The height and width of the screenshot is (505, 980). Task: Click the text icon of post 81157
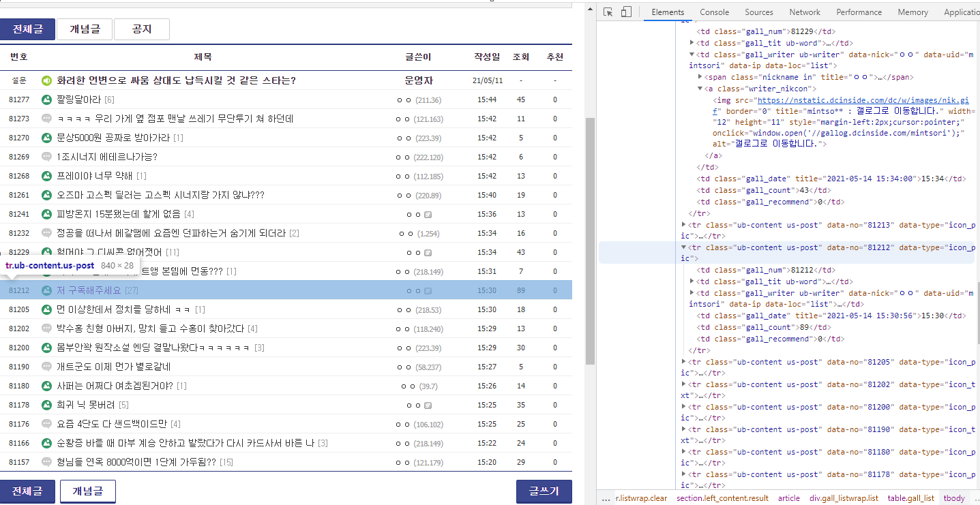tap(46, 462)
